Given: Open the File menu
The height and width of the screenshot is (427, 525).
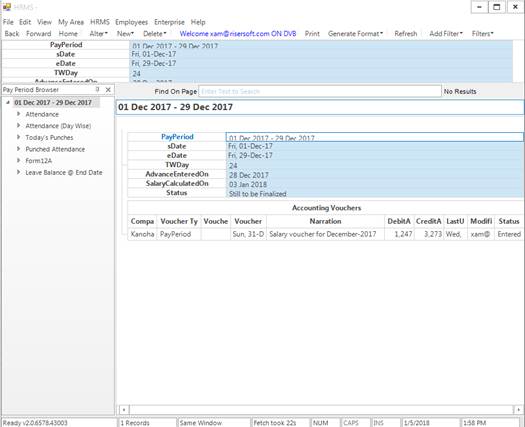Looking at the screenshot, I should click(x=8, y=22).
